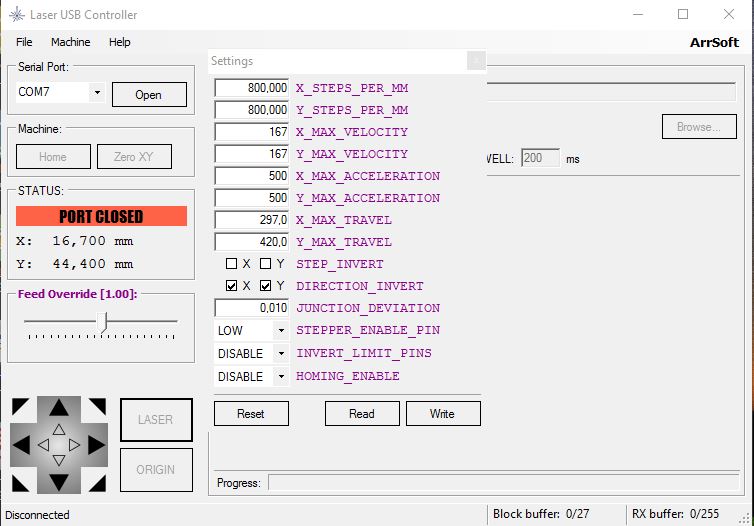Open the HOMING_ENABLE dropdown
754x526 pixels.
(281, 376)
